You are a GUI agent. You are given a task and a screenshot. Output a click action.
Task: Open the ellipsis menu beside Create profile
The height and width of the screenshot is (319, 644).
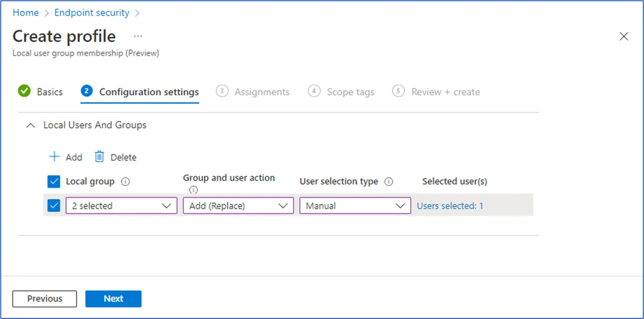[138, 37]
